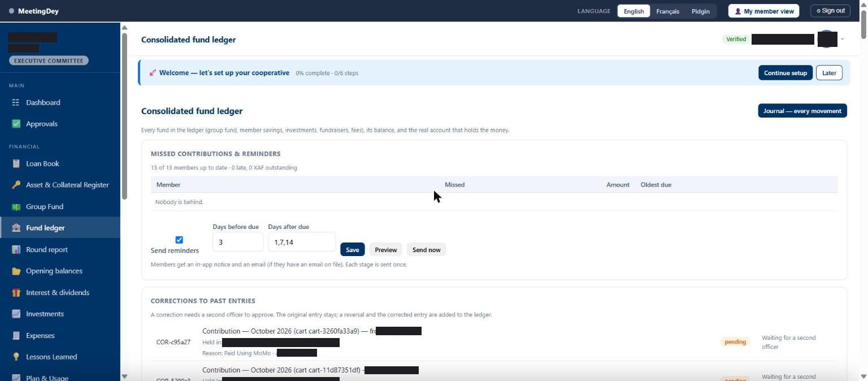Click the Lessons Learned lightbulb icon
Viewport: 868px width, 381px height.
tap(16, 357)
